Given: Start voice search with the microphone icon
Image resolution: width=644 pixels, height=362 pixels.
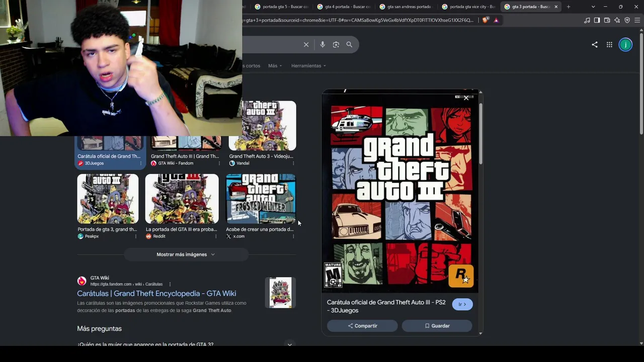Looking at the screenshot, I should (x=323, y=45).
